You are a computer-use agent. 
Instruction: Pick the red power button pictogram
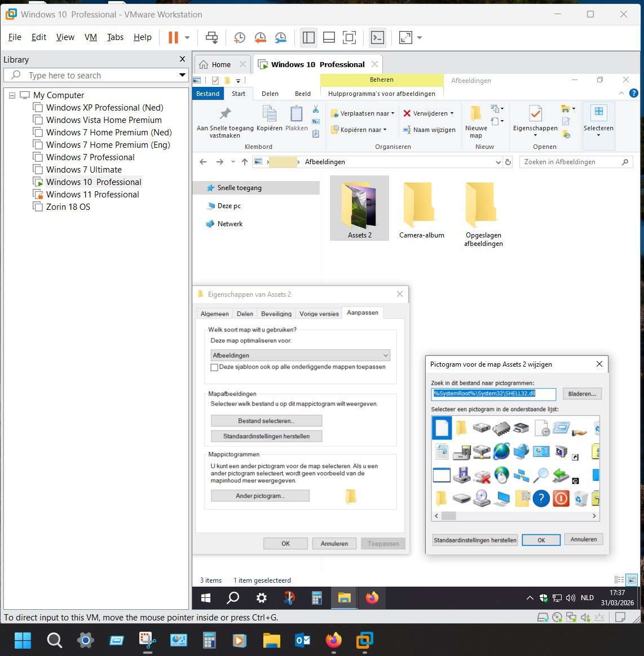point(561,498)
